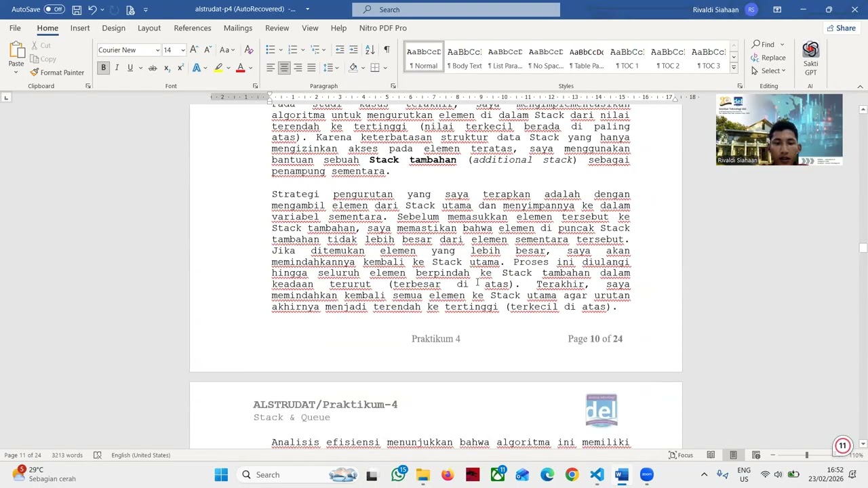868x488 pixels.
Task: Expand the Styles gallery
Action: coord(733,67)
